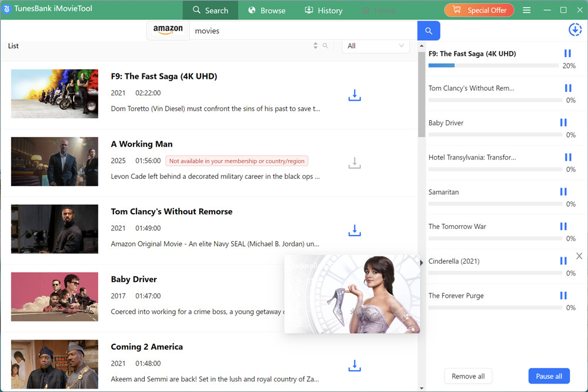This screenshot has height=392, width=588.
Task: Click the movies search input field
Action: point(303,31)
